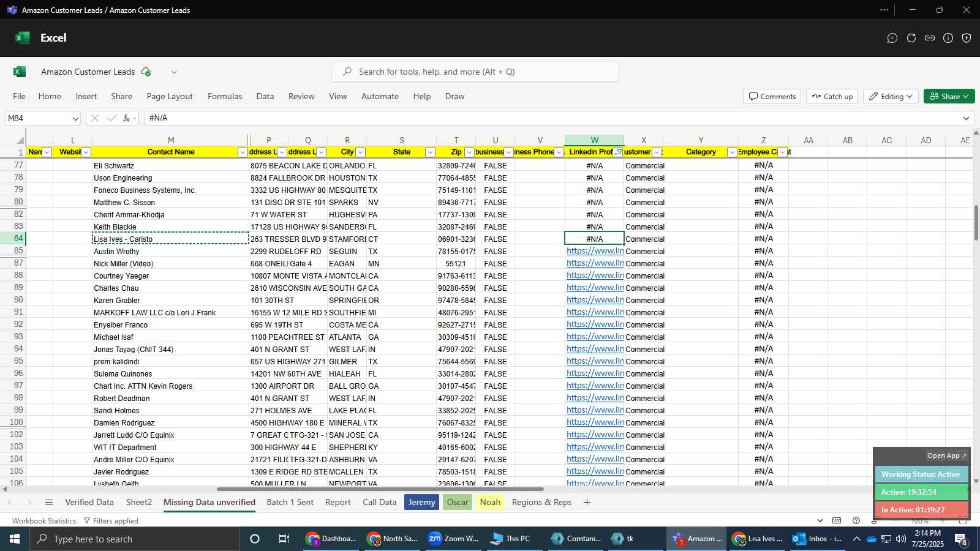Viewport: 980px width, 551px height.
Task: Click the search for tools box
Action: pyautogui.click(x=475, y=72)
